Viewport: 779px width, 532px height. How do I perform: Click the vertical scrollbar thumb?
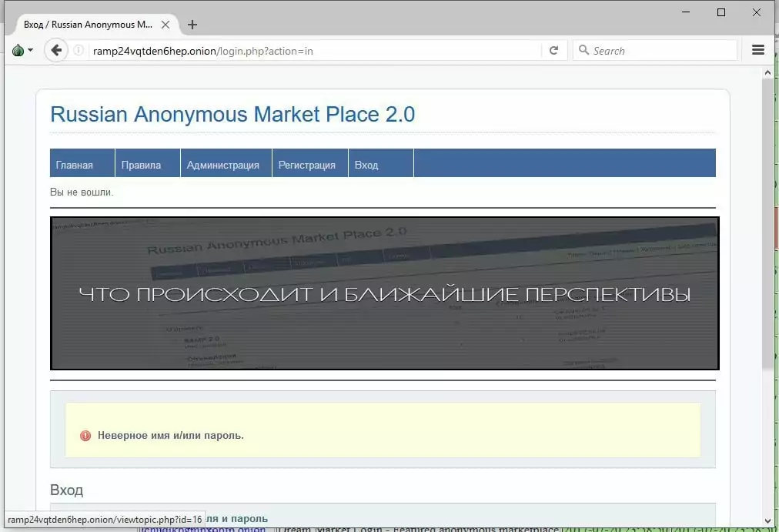point(767,223)
